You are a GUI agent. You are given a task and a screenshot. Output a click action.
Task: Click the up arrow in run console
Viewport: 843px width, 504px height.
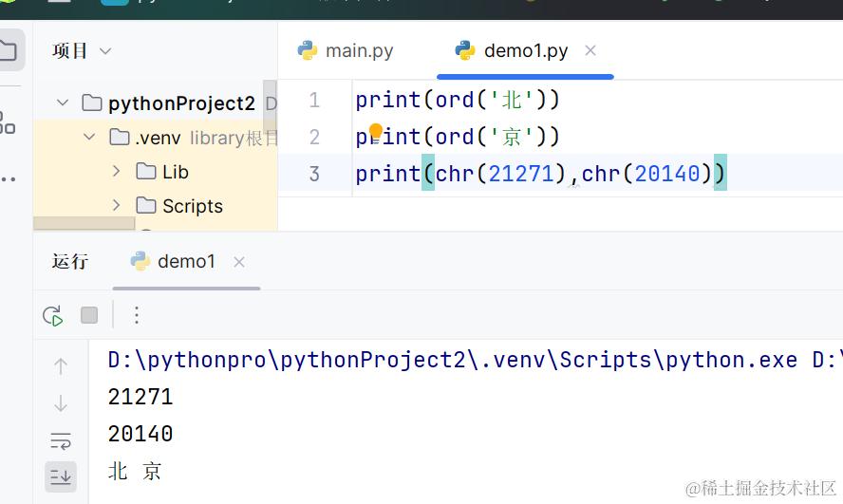click(x=61, y=365)
